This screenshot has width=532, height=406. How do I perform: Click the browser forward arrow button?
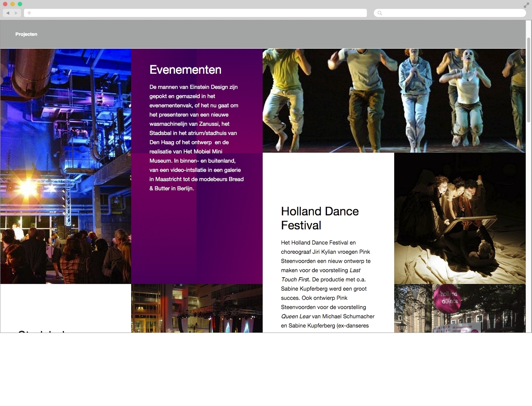click(x=16, y=13)
